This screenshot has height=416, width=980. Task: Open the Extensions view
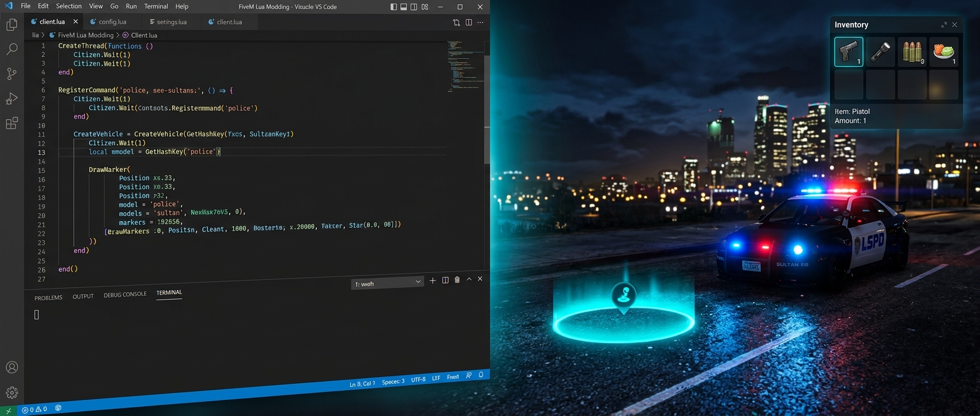(x=12, y=123)
